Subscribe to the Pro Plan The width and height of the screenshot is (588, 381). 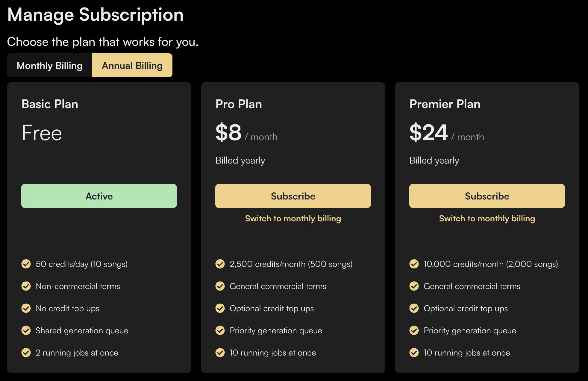293,196
